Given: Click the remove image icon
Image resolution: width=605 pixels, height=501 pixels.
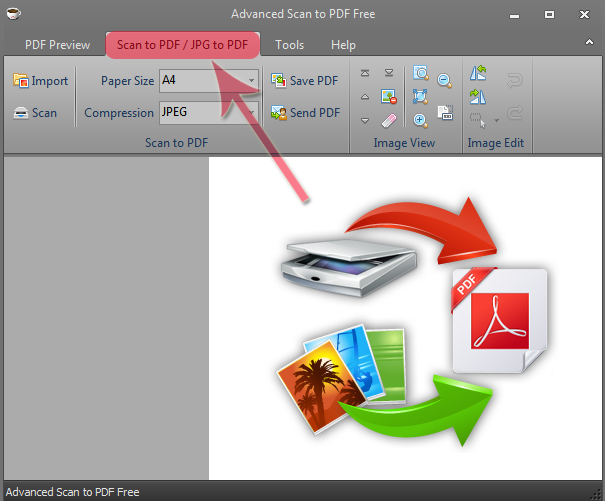Looking at the screenshot, I should point(389,96).
